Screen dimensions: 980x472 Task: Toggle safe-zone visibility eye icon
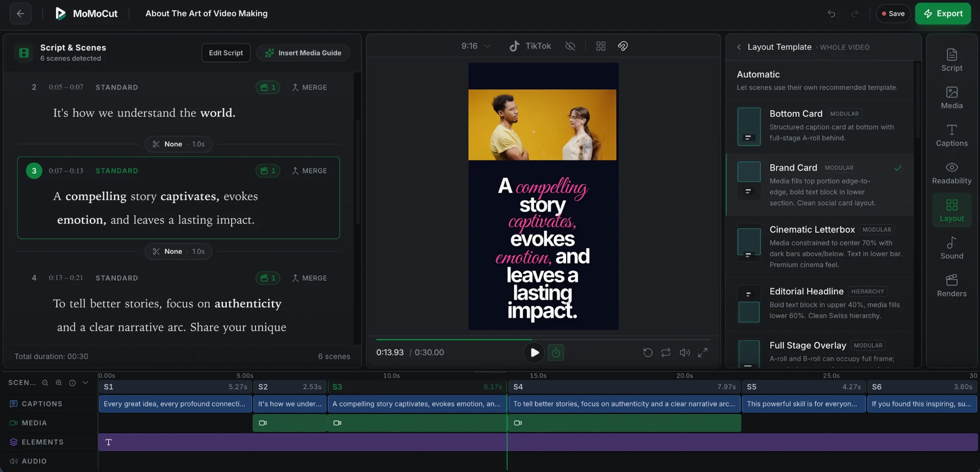(x=570, y=46)
